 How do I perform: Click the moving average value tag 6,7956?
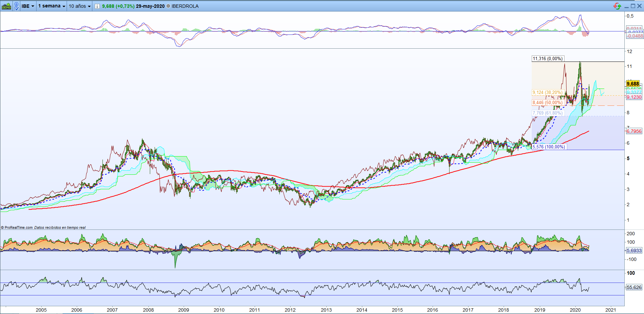tap(634, 131)
